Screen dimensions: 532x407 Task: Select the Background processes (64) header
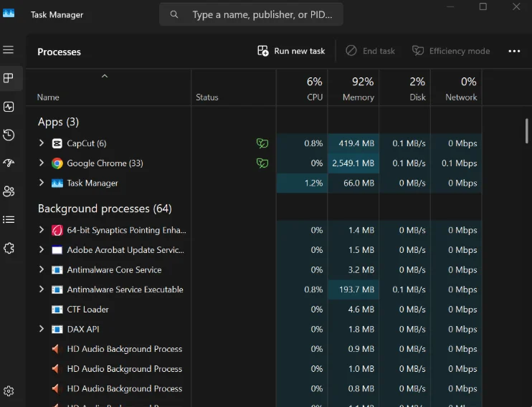[105, 209]
